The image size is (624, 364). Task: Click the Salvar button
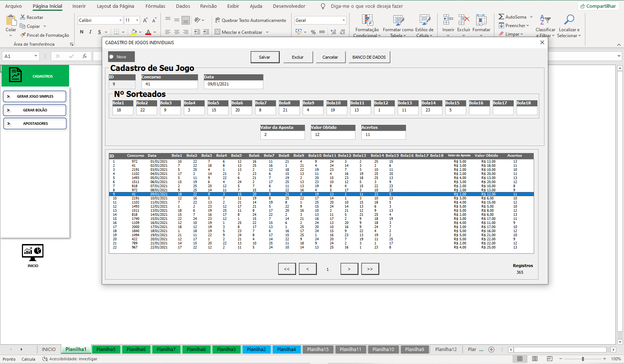tap(265, 57)
